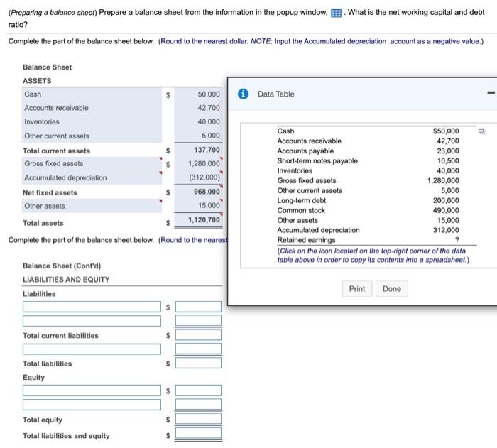497x448 pixels.
Task: Click the 10,500 value in data table
Action: (448, 160)
